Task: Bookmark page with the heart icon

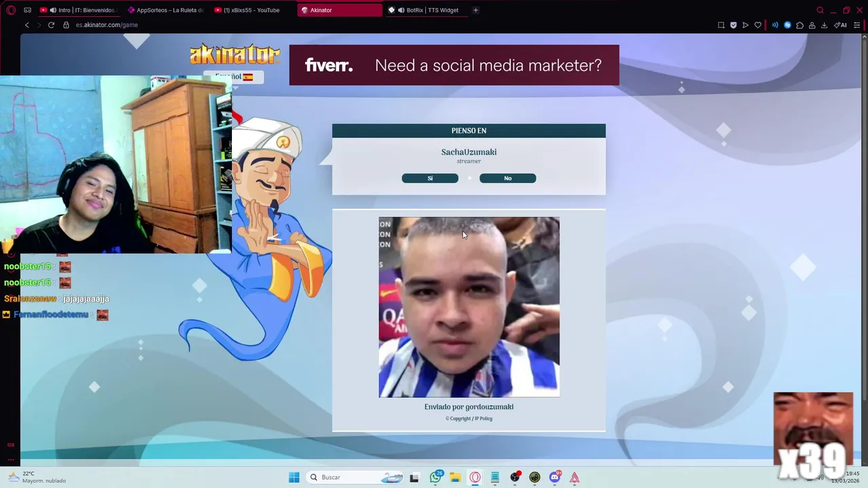Action: [x=757, y=25]
